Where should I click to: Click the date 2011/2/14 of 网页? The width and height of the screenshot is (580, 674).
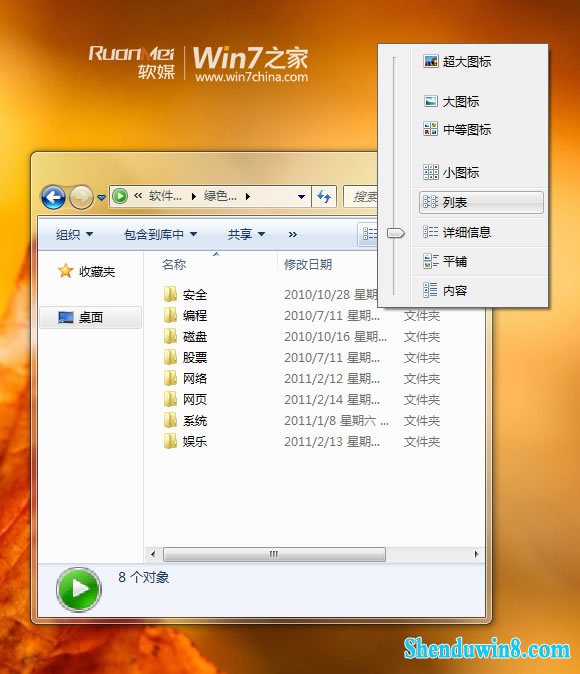point(332,400)
